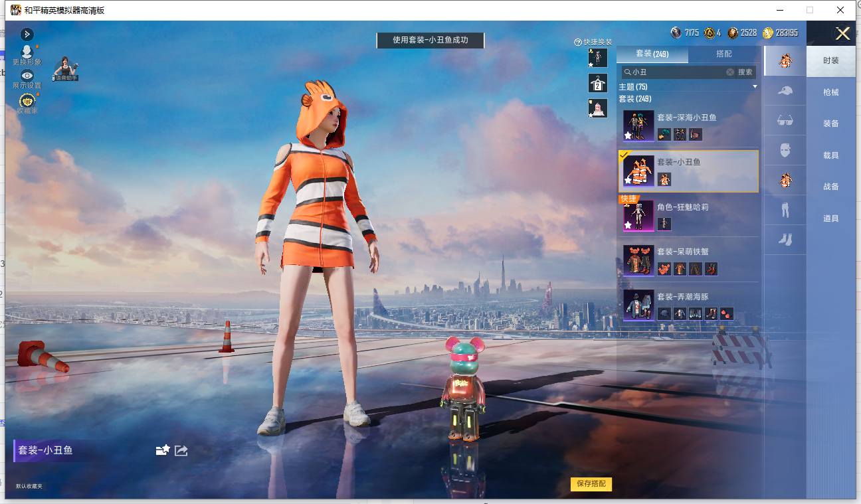Select the 角色-狂魅哈莉 character thumbnail
Screen dimensions: 861x504
[x=638, y=216]
